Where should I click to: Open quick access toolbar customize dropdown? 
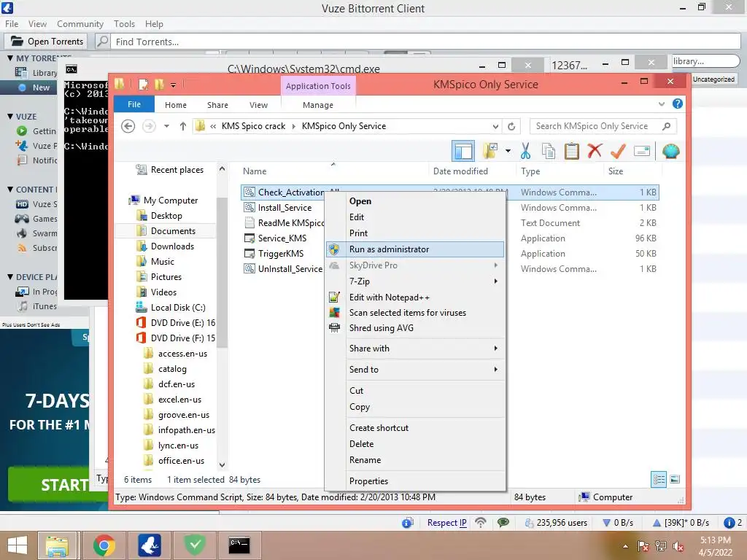(x=173, y=85)
